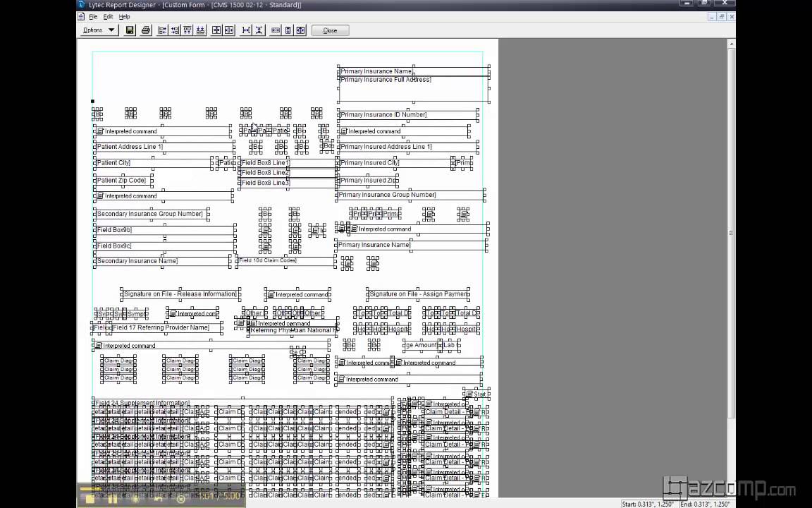Select the Field Box9c field
The height and width of the screenshot is (508, 812).
165,246
